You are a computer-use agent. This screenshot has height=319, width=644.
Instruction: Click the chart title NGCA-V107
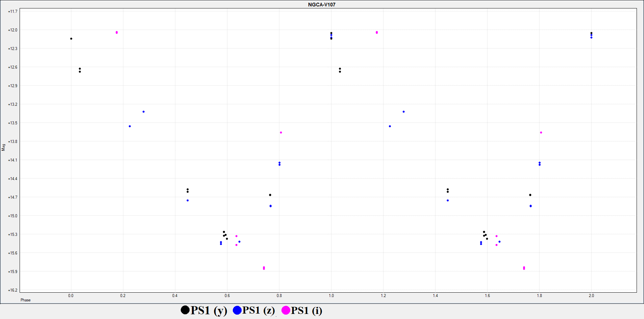point(322,5)
